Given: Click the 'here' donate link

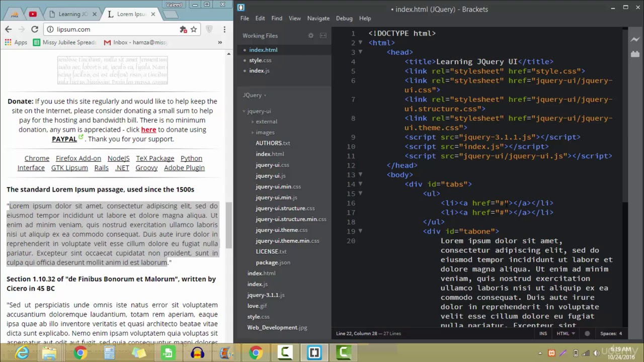Looking at the screenshot, I should pyautogui.click(x=148, y=130).
